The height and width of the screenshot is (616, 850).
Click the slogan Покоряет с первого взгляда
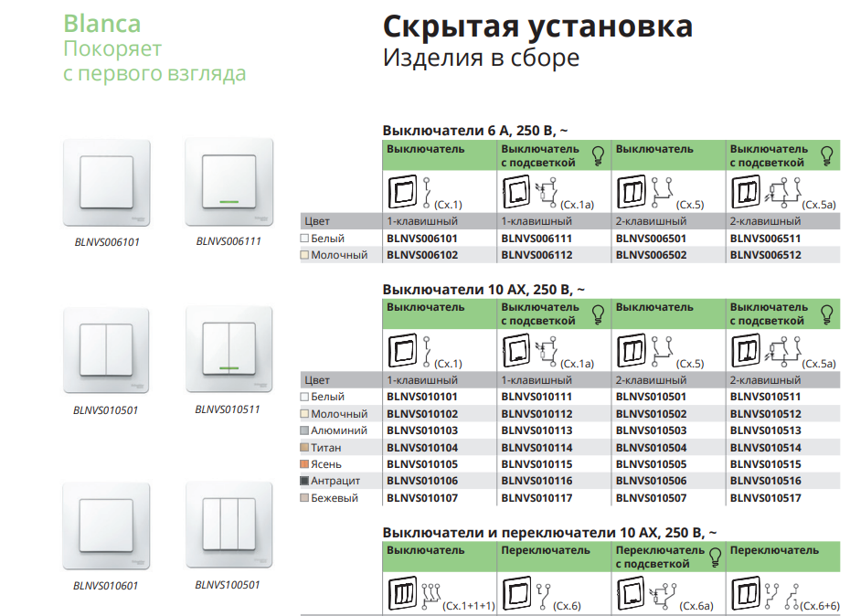pos(154,60)
